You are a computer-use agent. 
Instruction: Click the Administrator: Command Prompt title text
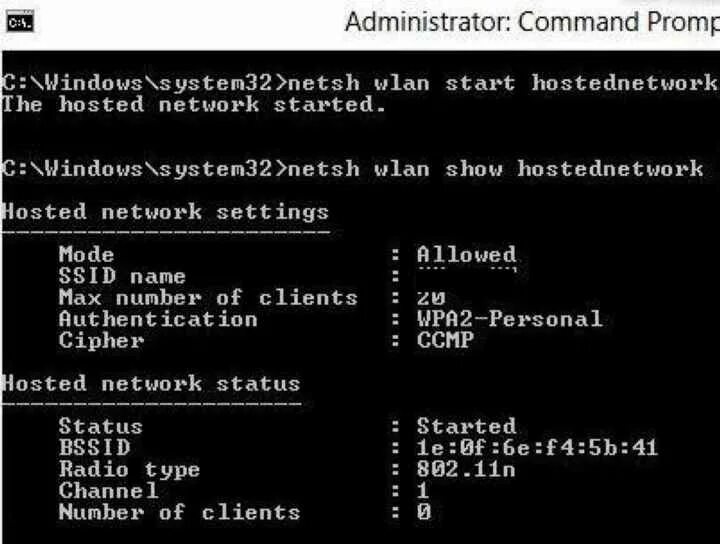532,22
